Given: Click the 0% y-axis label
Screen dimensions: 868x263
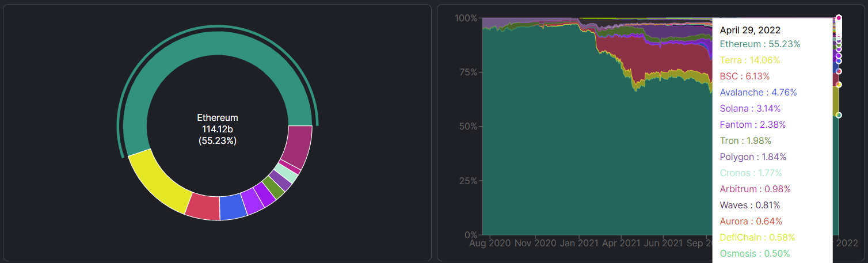Looking at the screenshot, I should [x=470, y=235].
